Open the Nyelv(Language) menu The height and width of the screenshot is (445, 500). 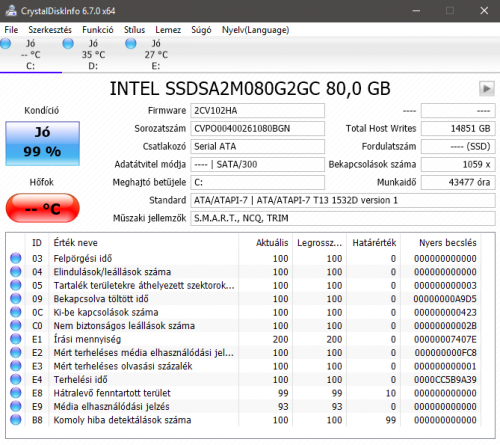click(x=255, y=30)
